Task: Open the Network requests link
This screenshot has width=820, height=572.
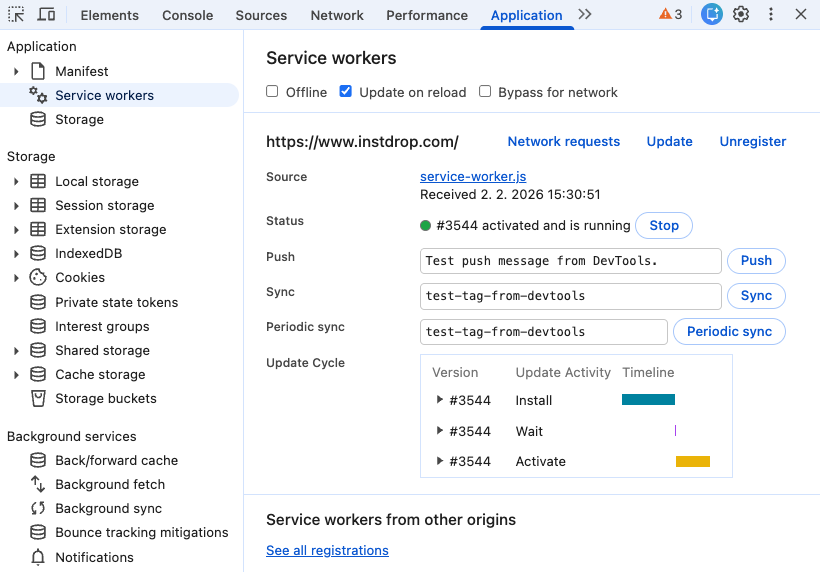Action: [564, 141]
